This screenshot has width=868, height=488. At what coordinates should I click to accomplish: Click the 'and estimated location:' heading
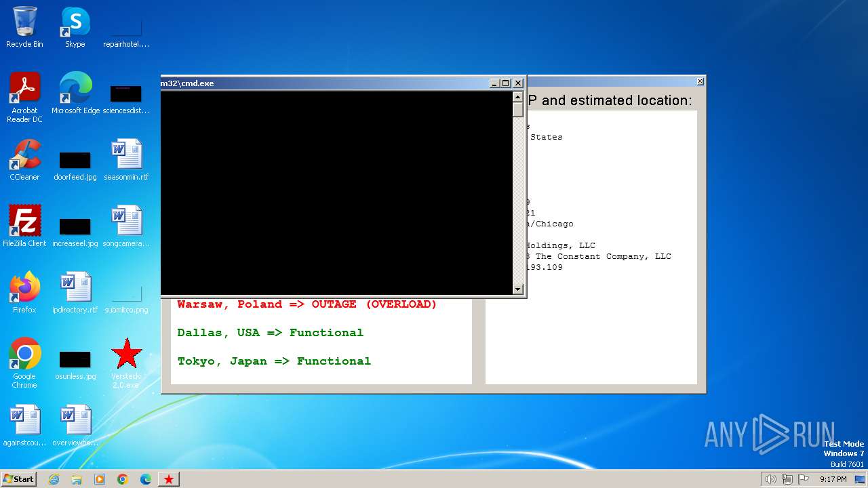pyautogui.click(x=616, y=100)
